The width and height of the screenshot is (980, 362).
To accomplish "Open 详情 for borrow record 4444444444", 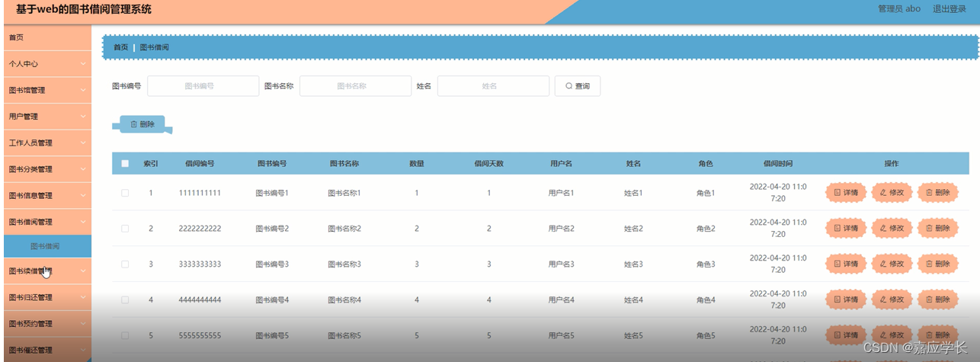I will (846, 300).
